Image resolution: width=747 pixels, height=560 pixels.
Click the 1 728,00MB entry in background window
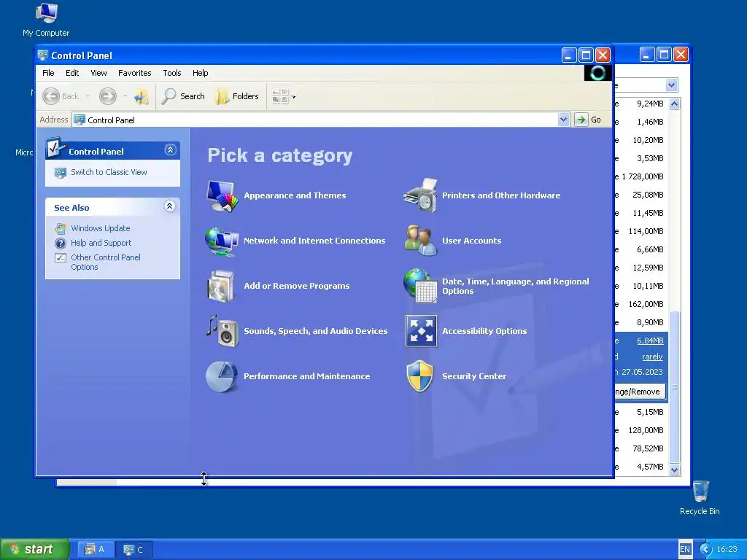643,176
